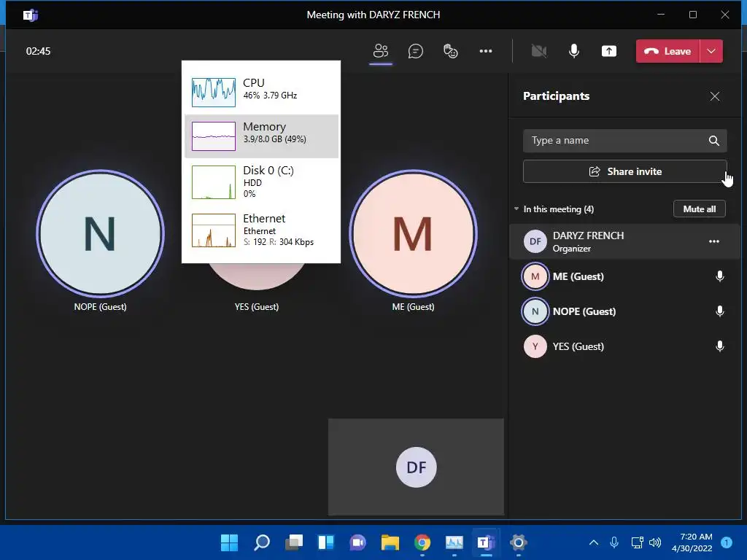Screen dimensions: 747x560
Task: Select YES (Guest) in participants list
Action: (x=624, y=346)
